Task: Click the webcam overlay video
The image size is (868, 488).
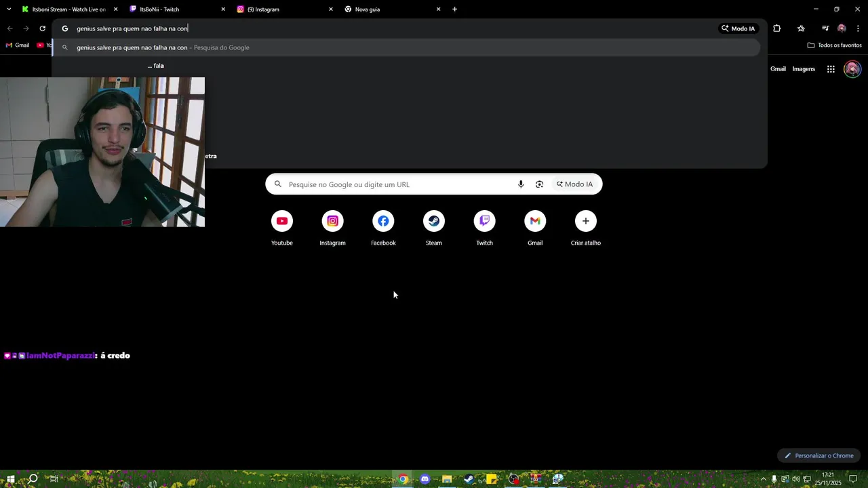Action: click(x=102, y=152)
